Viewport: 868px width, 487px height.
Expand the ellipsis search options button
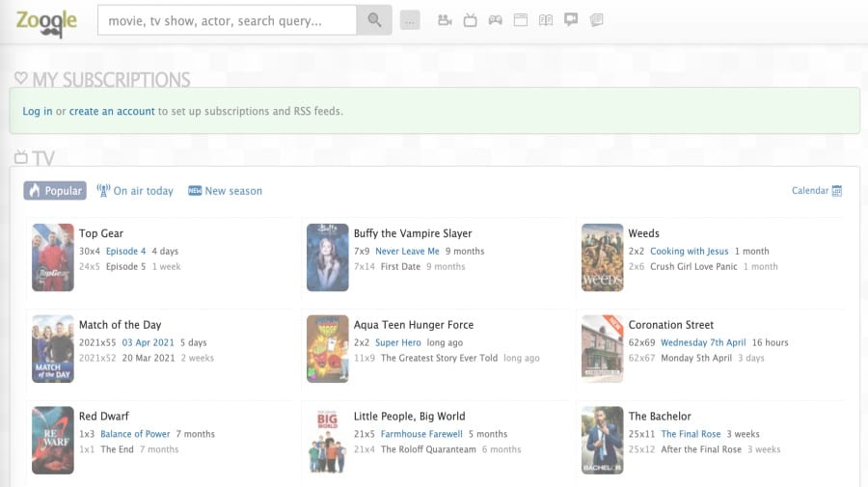(x=410, y=20)
